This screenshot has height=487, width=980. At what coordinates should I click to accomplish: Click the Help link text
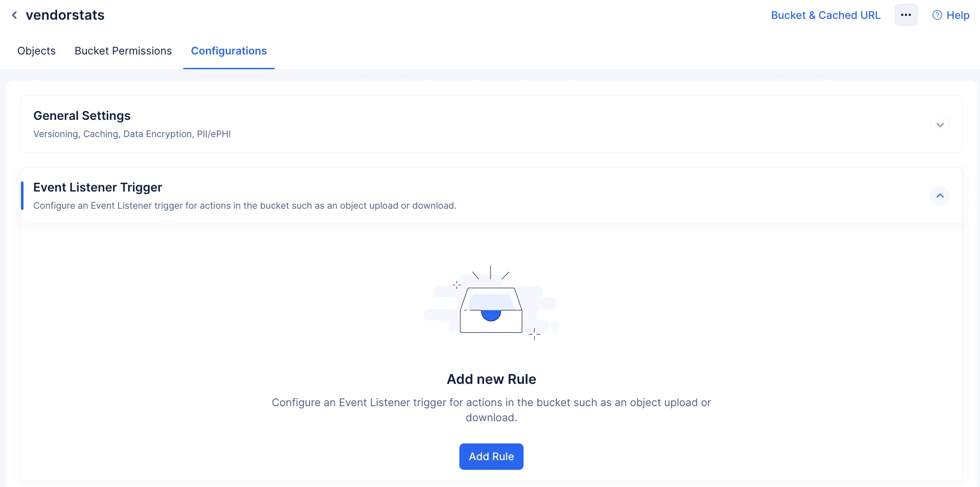(958, 15)
